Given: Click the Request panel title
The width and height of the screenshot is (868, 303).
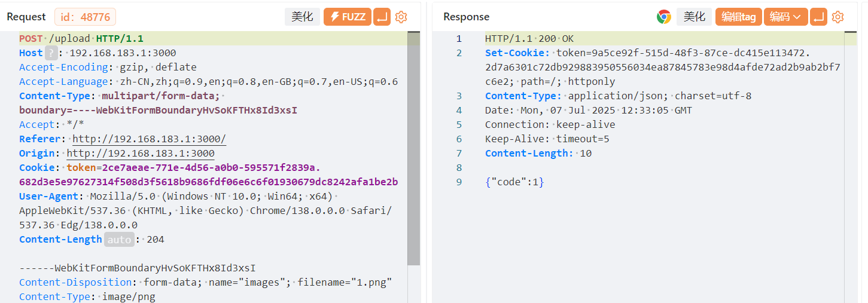Looking at the screenshot, I should [26, 17].
